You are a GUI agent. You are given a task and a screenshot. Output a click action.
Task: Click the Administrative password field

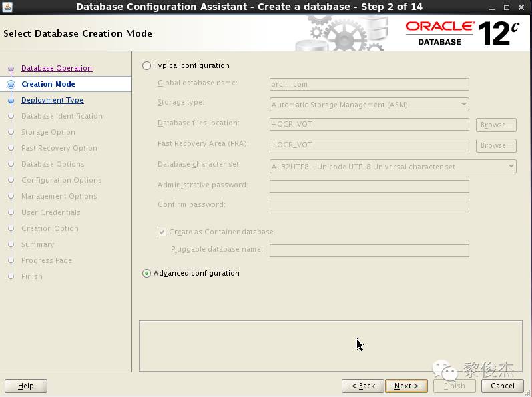point(369,186)
